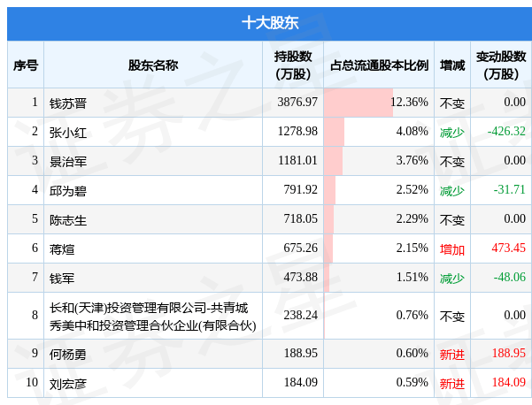Click the red 新进 label for 何杨勇
The image size is (532, 405).
tap(451, 354)
